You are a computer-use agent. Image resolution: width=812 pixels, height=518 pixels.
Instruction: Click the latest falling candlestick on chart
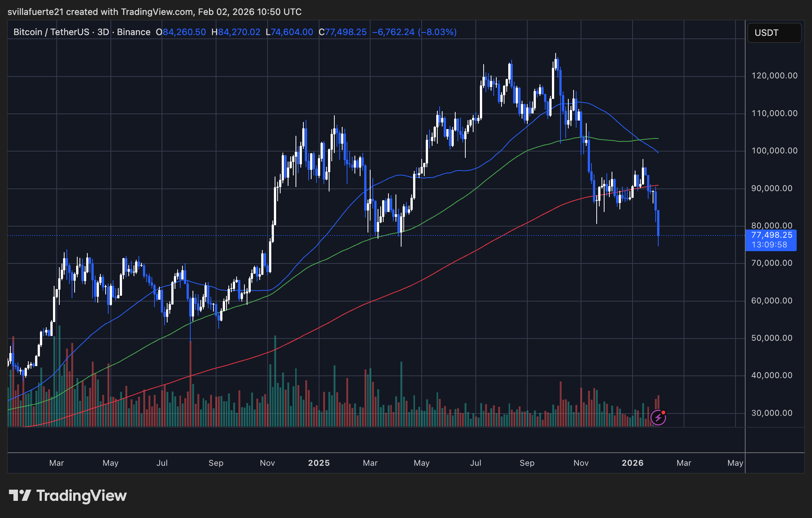[658, 223]
